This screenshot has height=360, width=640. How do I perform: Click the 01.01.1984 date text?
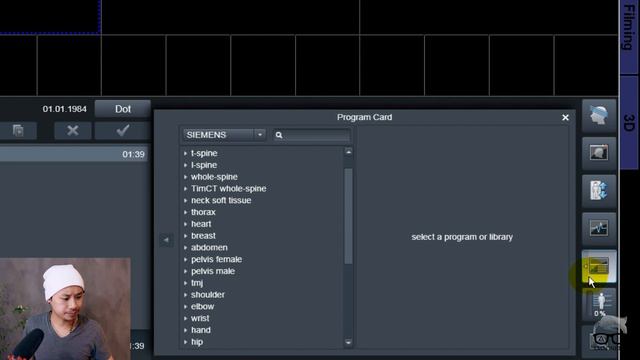[x=64, y=109]
